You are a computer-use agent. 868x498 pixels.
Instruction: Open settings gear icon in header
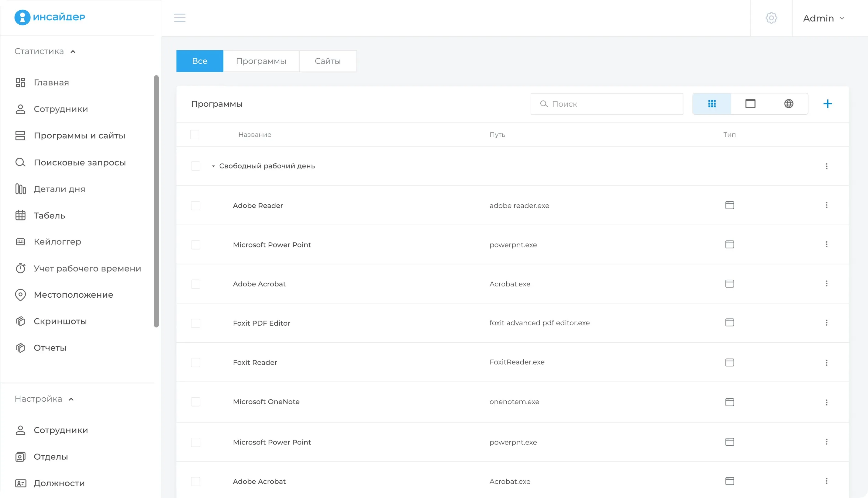pos(771,18)
